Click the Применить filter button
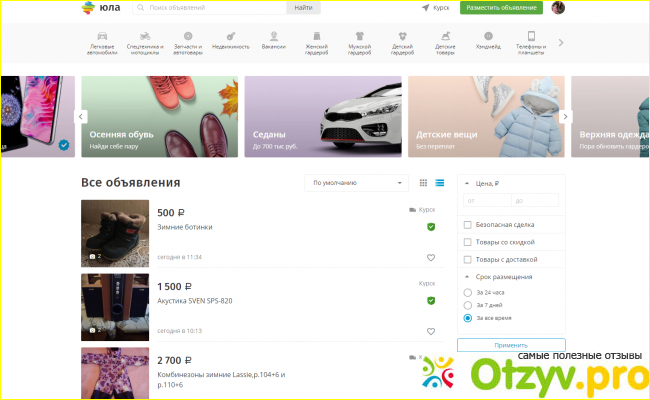This screenshot has height=400, width=650. pos(510,344)
